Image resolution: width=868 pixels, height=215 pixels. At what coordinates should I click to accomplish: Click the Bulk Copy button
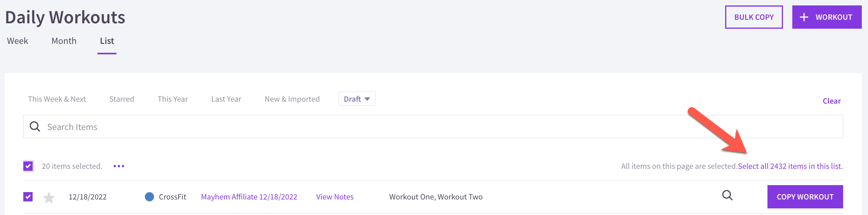[754, 17]
